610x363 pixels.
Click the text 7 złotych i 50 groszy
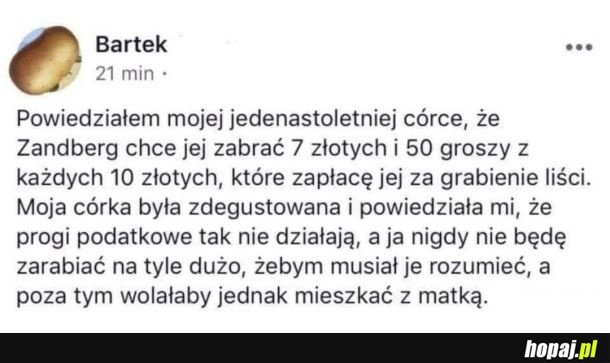[x=400, y=149]
